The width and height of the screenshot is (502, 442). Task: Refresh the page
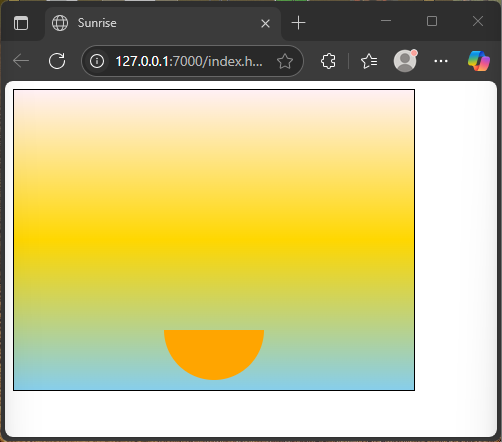[x=57, y=61]
